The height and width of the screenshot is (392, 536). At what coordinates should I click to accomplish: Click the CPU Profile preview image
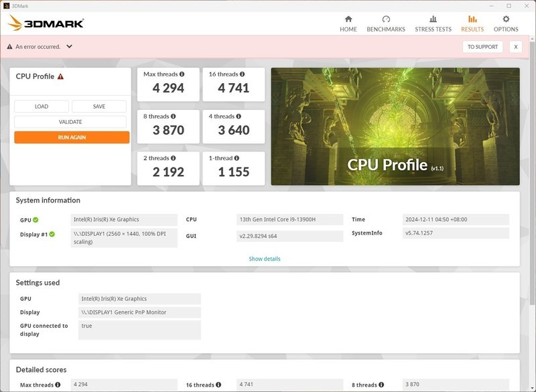click(x=395, y=127)
